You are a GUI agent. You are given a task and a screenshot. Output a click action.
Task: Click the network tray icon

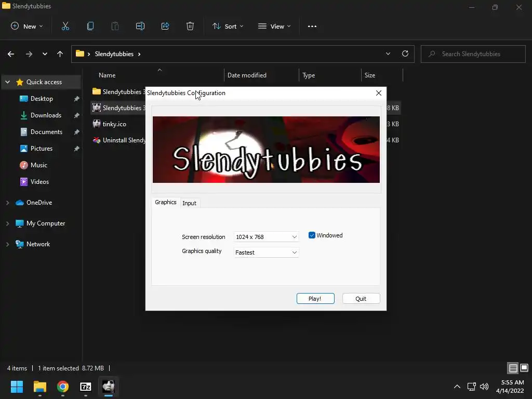click(x=471, y=387)
